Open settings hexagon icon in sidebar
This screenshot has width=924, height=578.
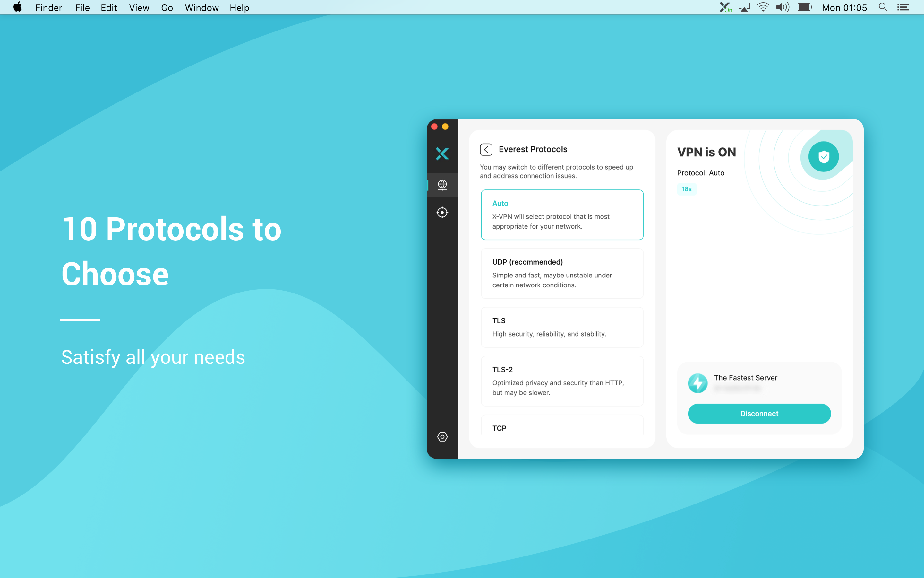point(442,437)
